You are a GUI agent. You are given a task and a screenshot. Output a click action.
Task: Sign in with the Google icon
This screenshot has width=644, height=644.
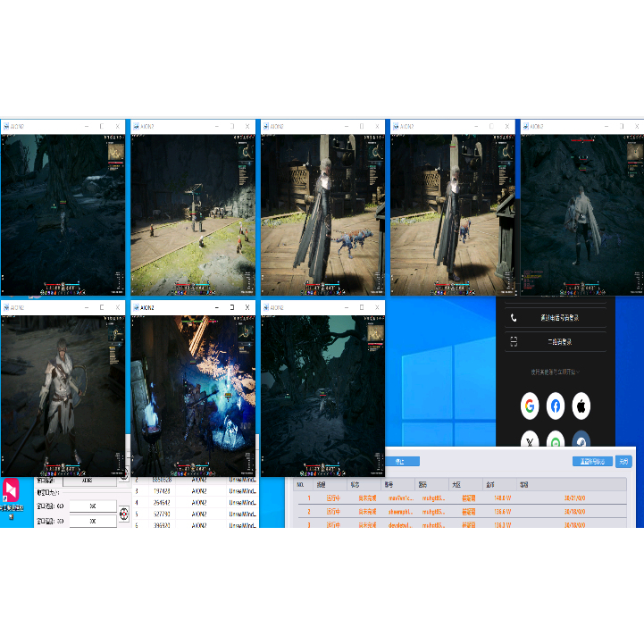click(530, 406)
